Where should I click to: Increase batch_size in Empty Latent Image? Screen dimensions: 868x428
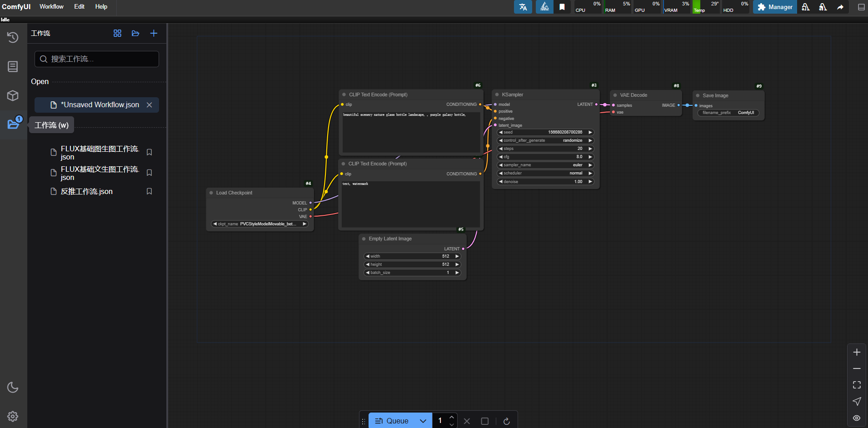tap(457, 273)
